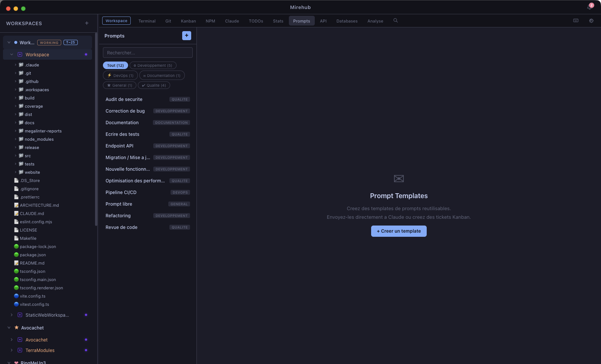Image resolution: width=601 pixels, height=364 pixels.
Task: Expand the StaticWebWorkspa... workspace
Action: pyautogui.click(x=12, y=315)
